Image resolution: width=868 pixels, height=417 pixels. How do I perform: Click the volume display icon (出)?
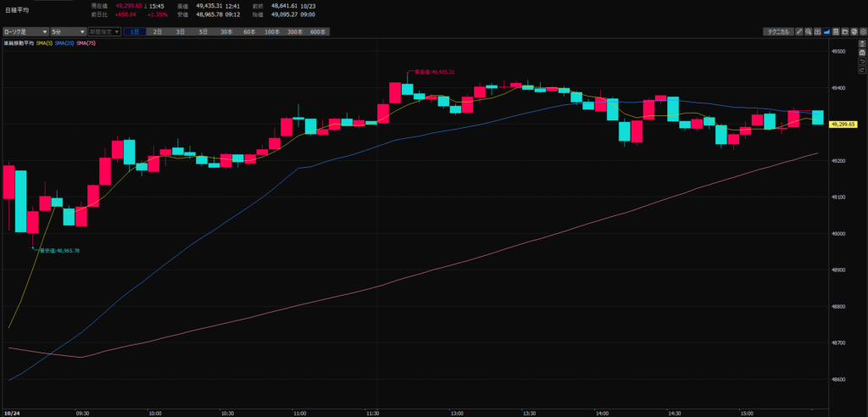[x=817, y=31]
